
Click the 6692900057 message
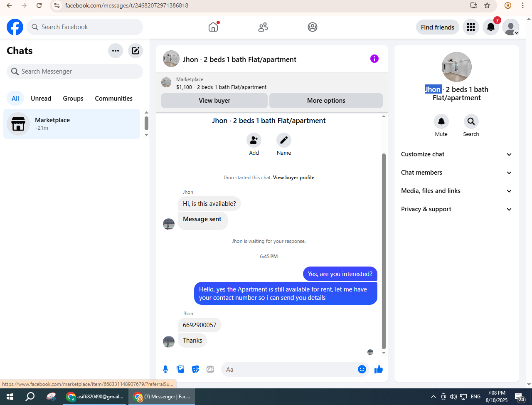(x=199, y=325)
